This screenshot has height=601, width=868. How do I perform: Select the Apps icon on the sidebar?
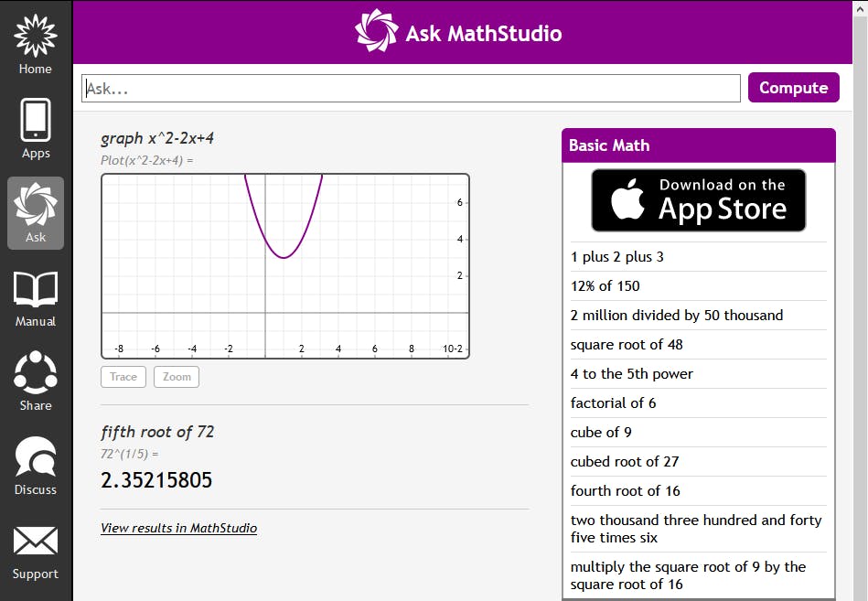(x=35, y=122)
